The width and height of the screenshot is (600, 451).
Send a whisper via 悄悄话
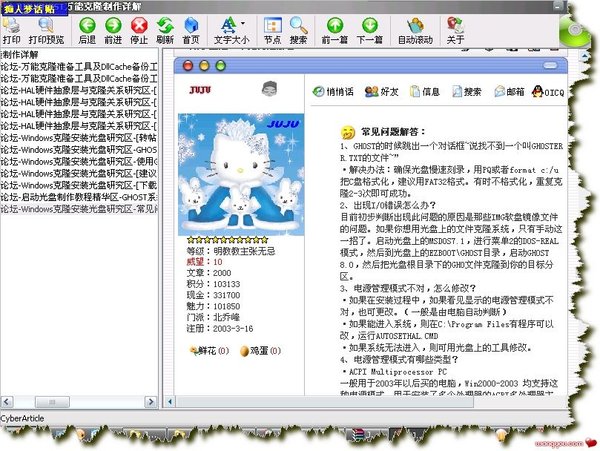click(333, 92)
